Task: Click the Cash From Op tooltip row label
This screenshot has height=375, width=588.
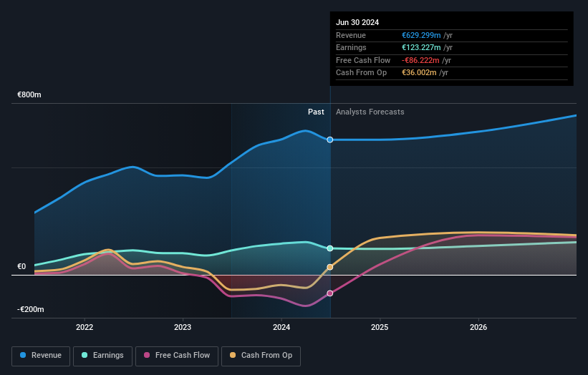Action: (x=361, y=73)
